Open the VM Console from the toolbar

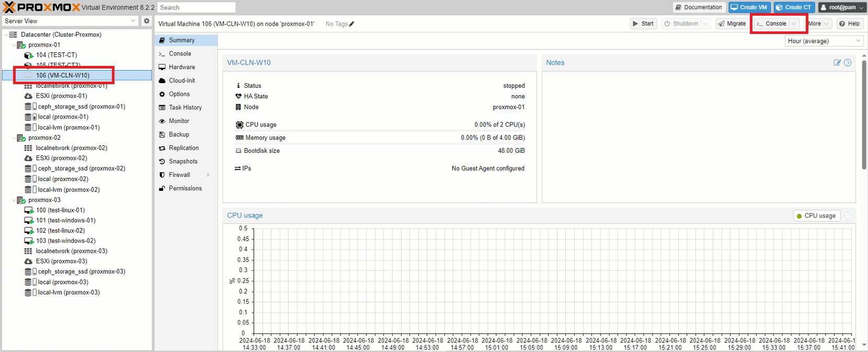click(x=771, y=24)
